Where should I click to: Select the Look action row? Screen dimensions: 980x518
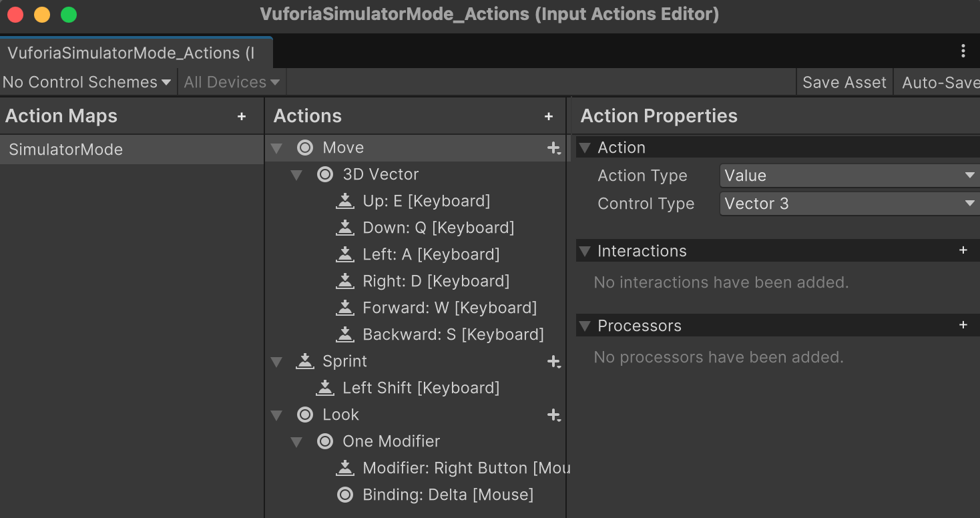pyautogui.click(x=415, y=415)
